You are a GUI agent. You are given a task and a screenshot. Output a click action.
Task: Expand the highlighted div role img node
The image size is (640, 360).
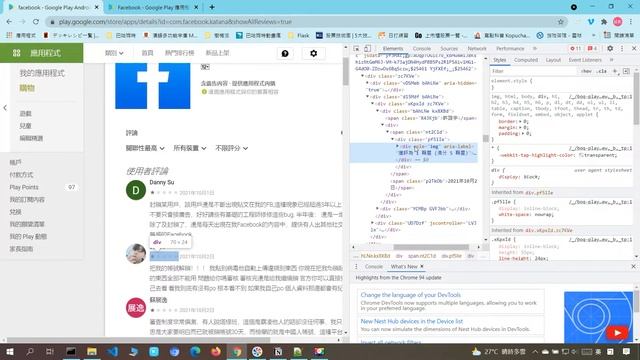click(x=397, y=146)
